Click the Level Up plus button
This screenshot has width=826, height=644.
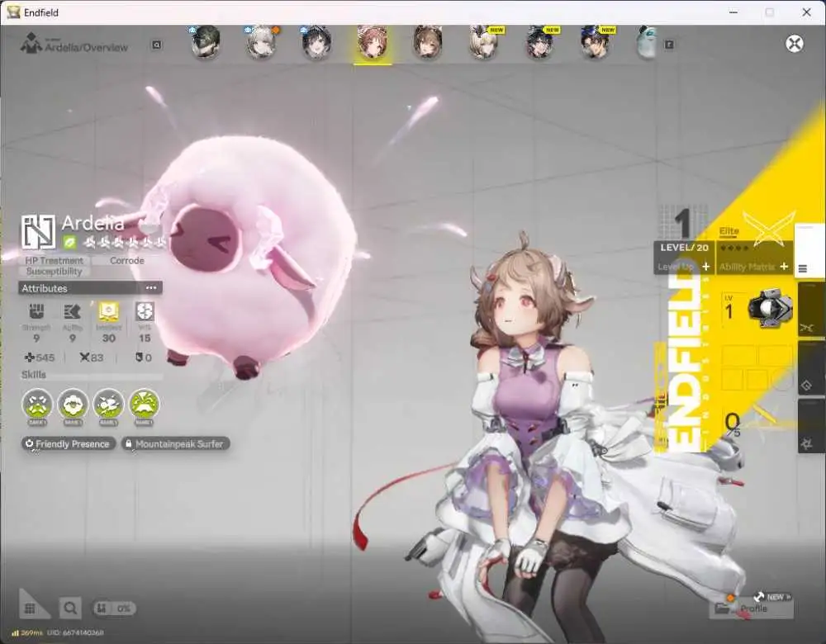(706, 267)
